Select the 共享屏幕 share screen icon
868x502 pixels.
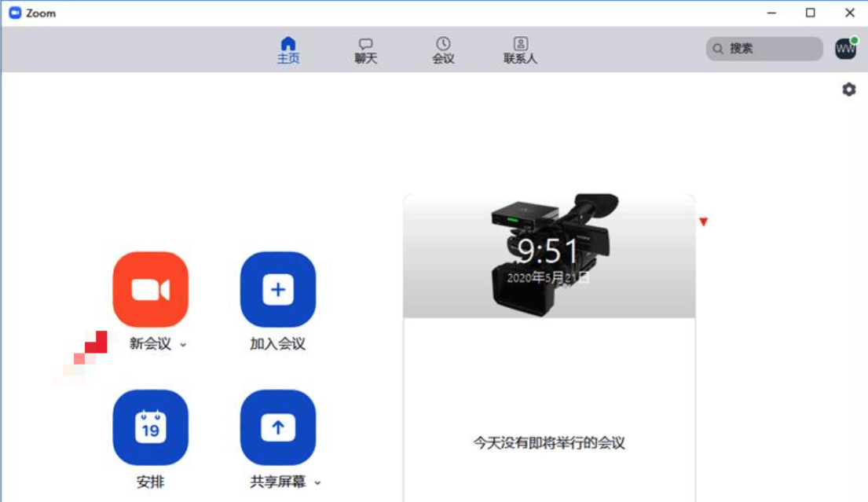[x=277, y=427]
